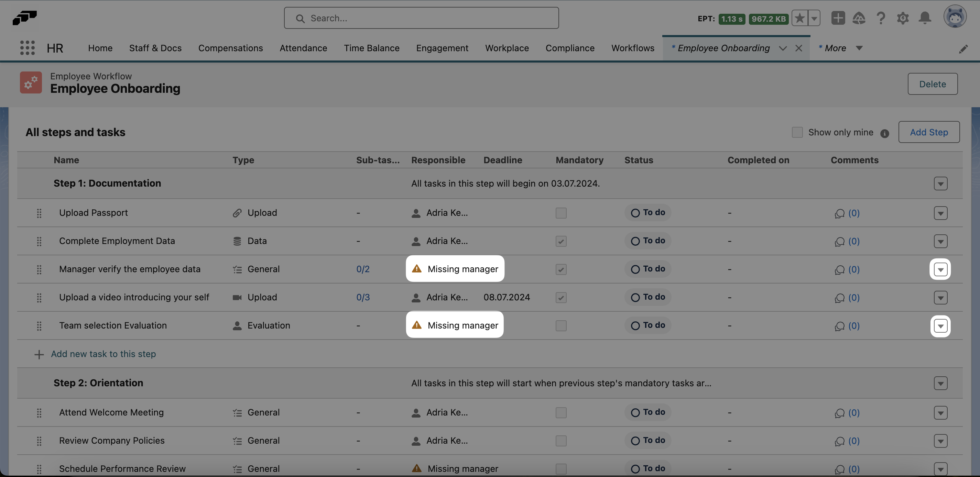Screen dimensions: 980x477
Task: Click the Help question mark icon
Action: click(x=881, y=18)
